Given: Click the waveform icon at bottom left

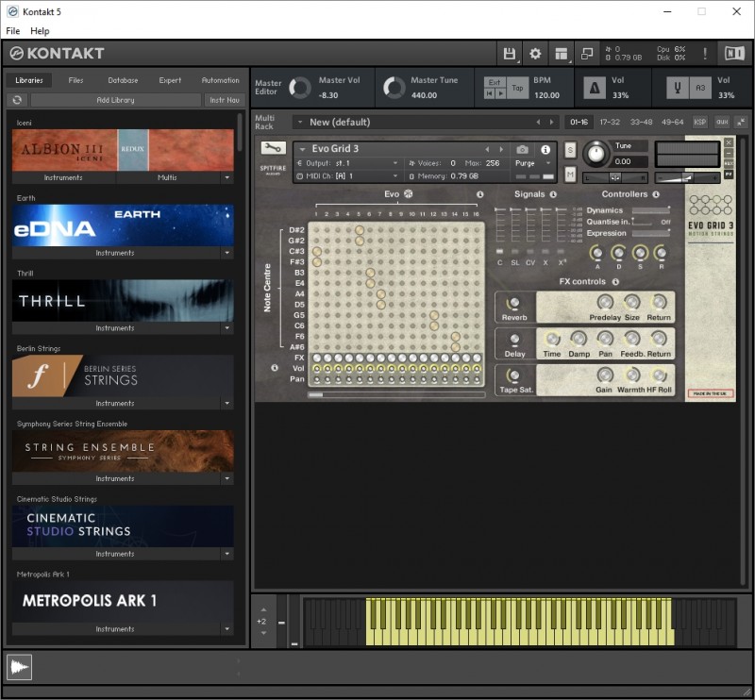Looking at the screenshot, I should tap(19, 667).
